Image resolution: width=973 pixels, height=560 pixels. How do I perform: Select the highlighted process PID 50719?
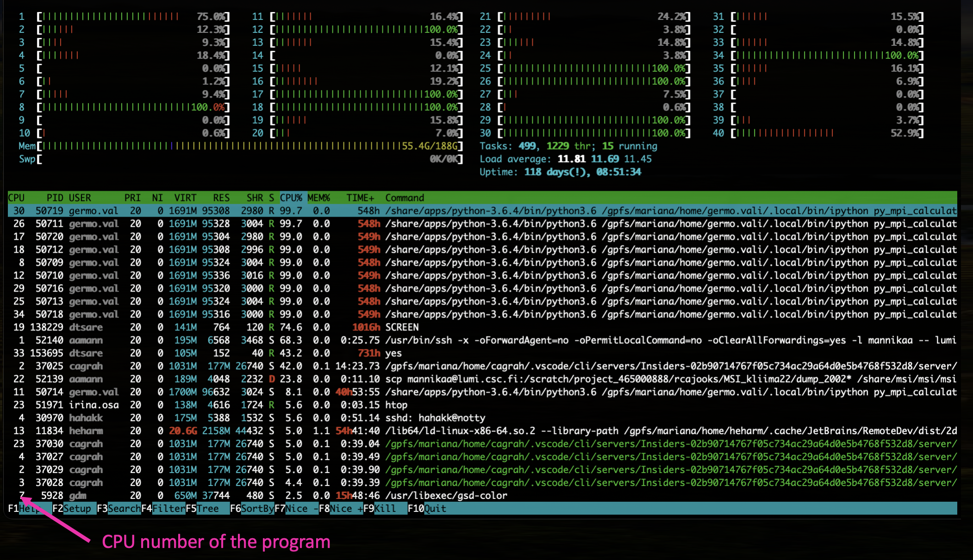(x=482, y=211)
